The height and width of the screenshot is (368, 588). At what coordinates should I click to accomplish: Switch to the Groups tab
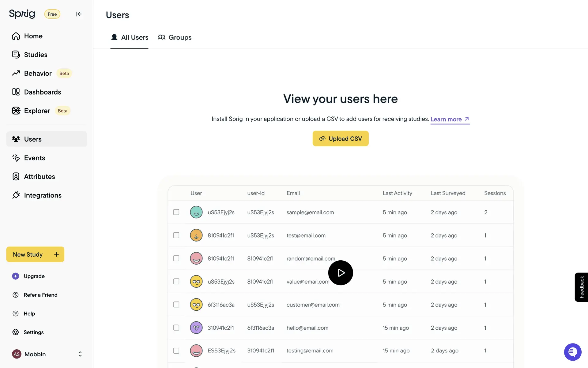[x=175, y=37]
